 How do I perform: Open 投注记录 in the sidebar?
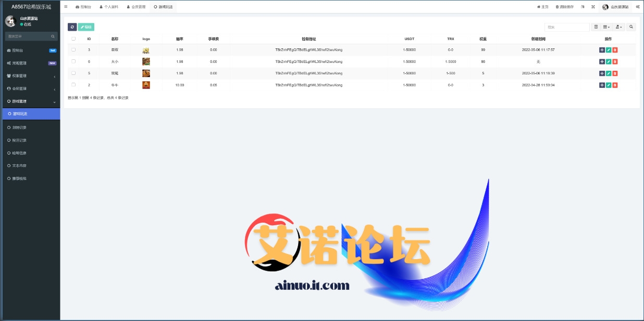[30, 140]
